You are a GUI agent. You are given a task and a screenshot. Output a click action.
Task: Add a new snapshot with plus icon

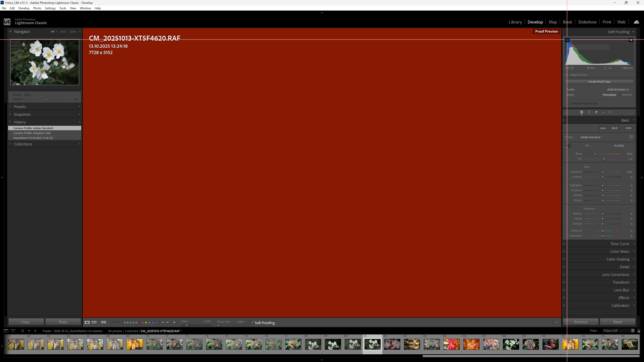click(x=80, y=114)
